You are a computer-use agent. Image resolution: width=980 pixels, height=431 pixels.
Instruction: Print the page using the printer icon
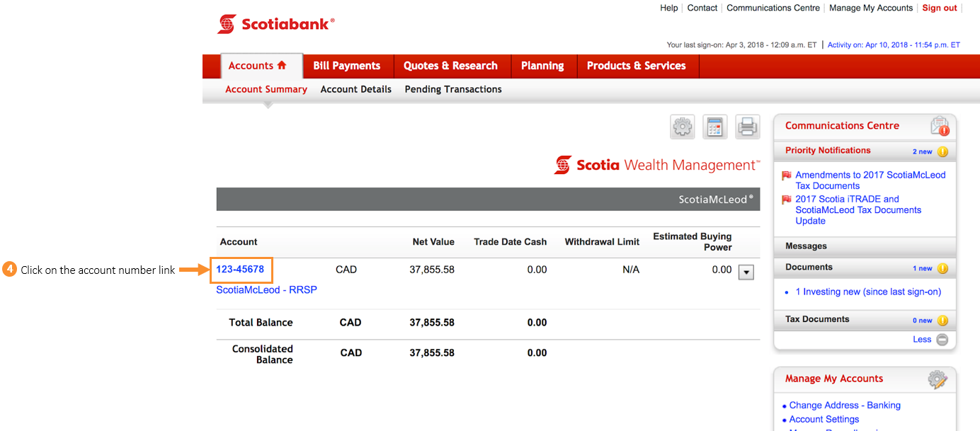coord(747,127)
